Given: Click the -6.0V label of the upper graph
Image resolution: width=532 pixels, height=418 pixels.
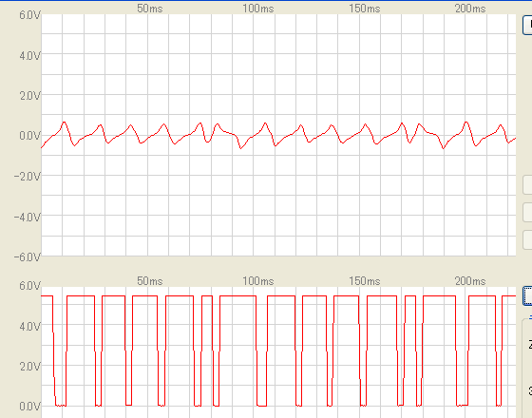Looking at the screenshot, I should pos(28,256).
